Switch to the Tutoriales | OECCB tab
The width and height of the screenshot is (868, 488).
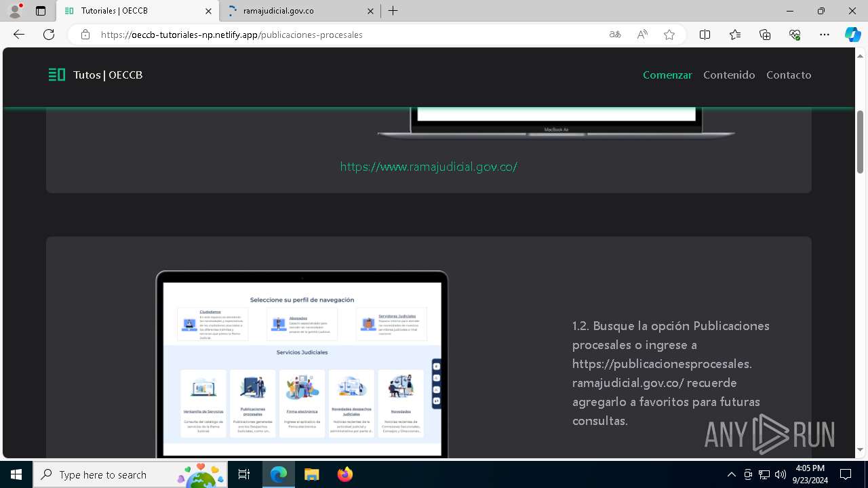point(138,11)
